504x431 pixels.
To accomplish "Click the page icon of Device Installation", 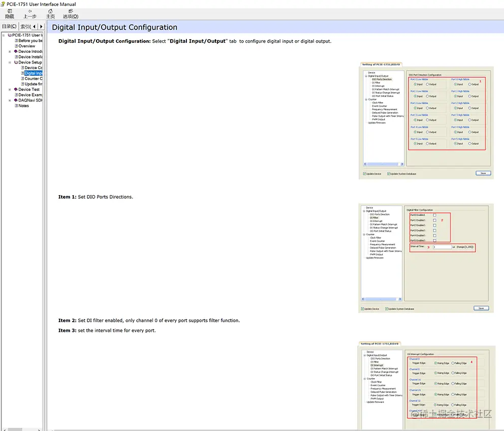I will click(x=16, y=57).
